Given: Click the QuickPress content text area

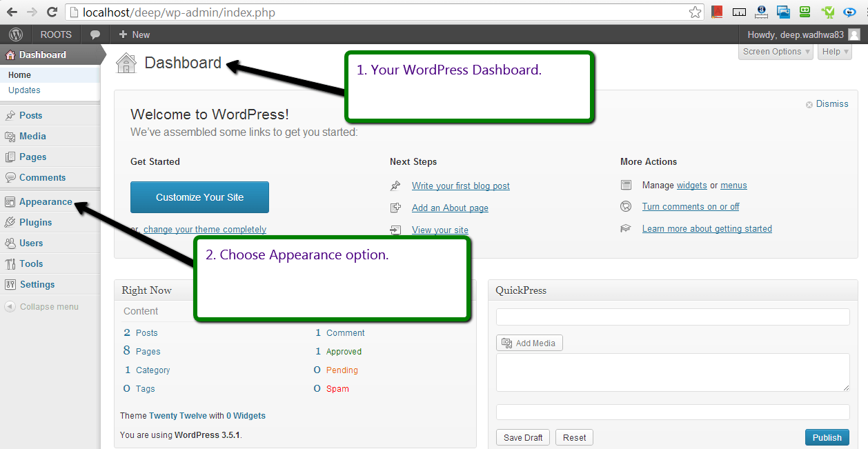Looking at the screenshot, I should [x=673, y=372].
